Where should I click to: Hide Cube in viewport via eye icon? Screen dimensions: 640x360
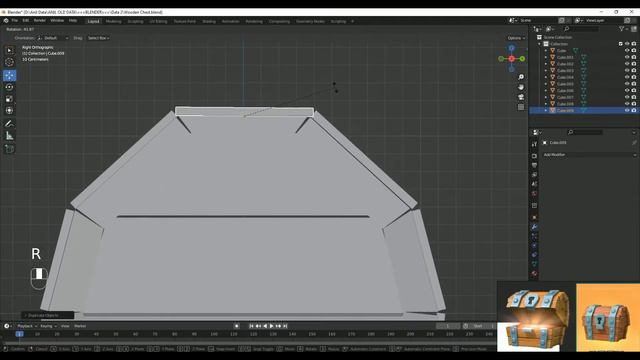click(627, 51)
